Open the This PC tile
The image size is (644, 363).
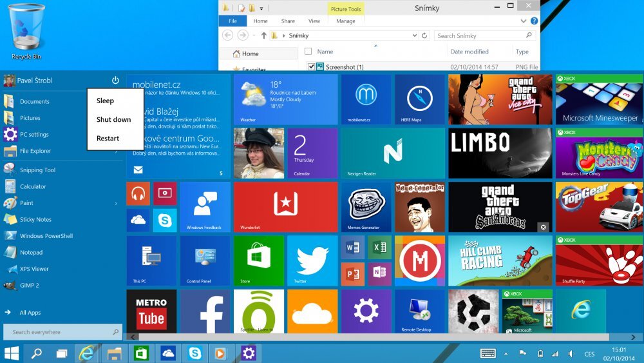tap(151, 260)
